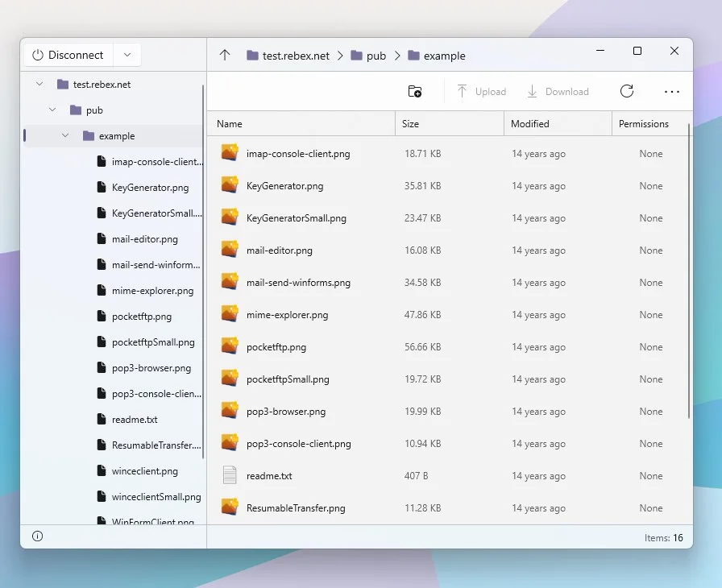
Task: Open the three-dot more options menu
Action: pyautogui.click(x=672, y=92)
